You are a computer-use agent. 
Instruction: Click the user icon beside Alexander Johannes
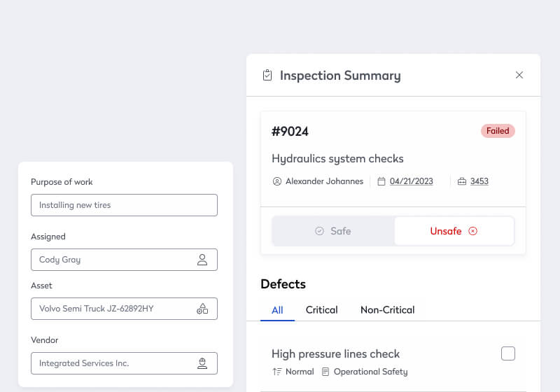coord(277,181)
